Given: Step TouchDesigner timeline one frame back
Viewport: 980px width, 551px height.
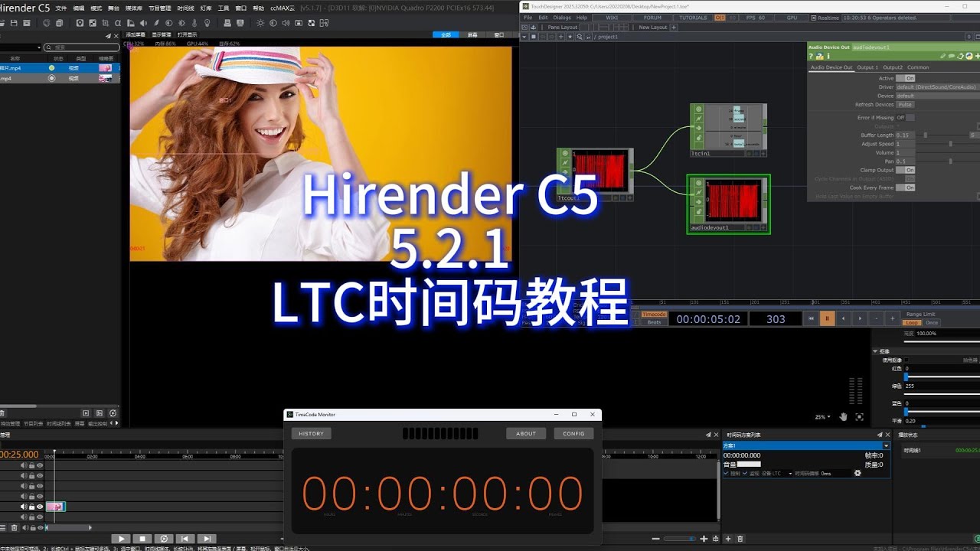Looking at the screenshot, I should click(844, 318).
